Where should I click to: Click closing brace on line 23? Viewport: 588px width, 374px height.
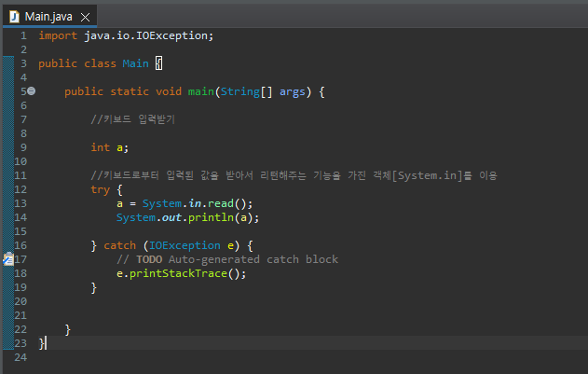pos(41,343)
